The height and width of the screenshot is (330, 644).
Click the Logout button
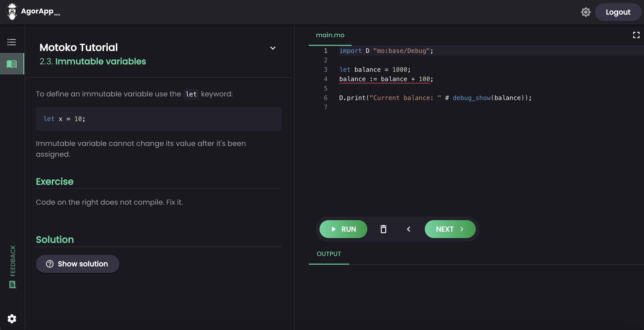(x=618, y=12)
